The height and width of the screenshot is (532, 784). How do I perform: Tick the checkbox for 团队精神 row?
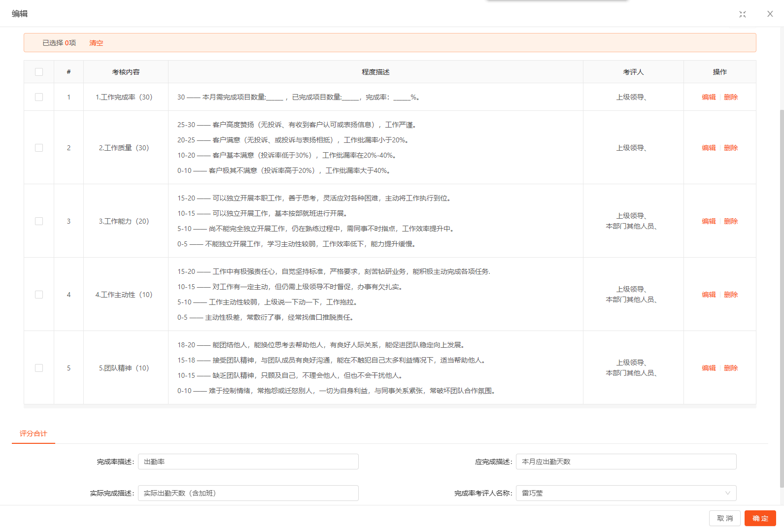tap(39, 368)
